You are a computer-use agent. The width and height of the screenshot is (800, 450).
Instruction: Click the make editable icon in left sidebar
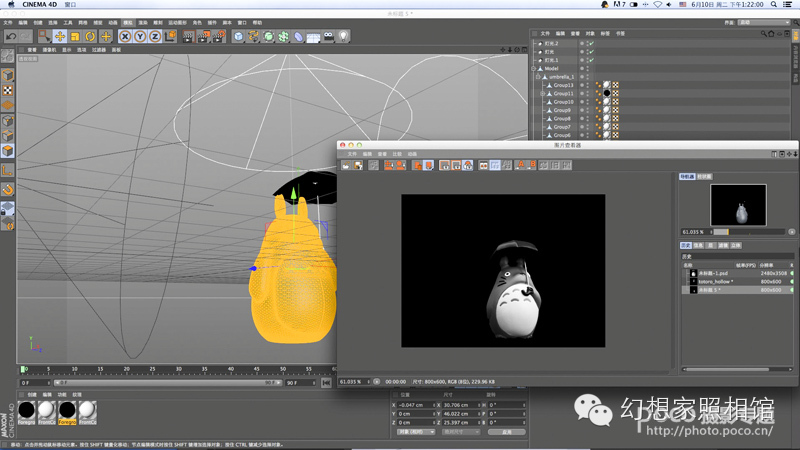[8, 56]
